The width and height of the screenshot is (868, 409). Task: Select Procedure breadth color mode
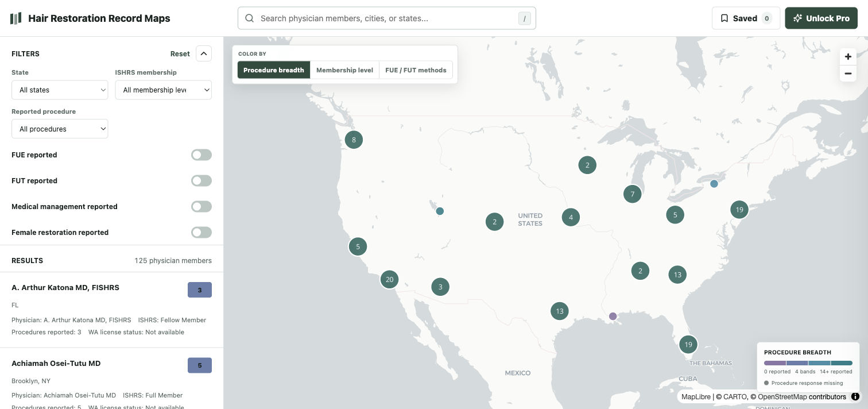point(274,70)
